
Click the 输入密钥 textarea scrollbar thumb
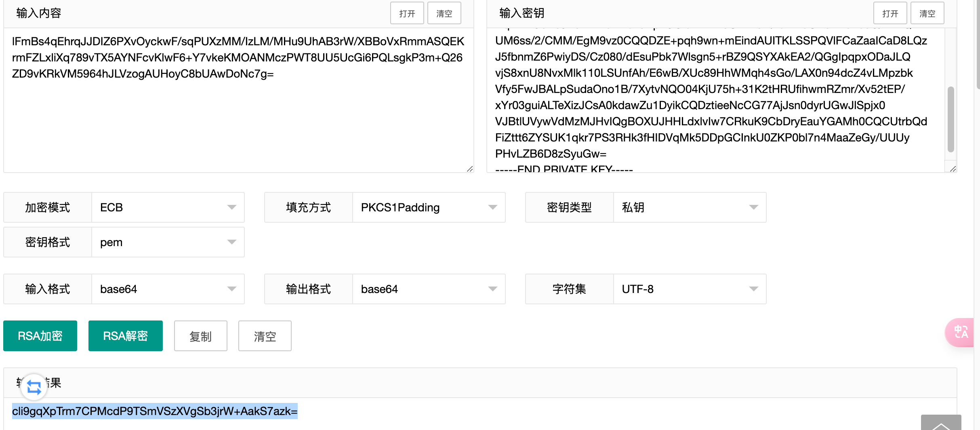coord(951,119)
